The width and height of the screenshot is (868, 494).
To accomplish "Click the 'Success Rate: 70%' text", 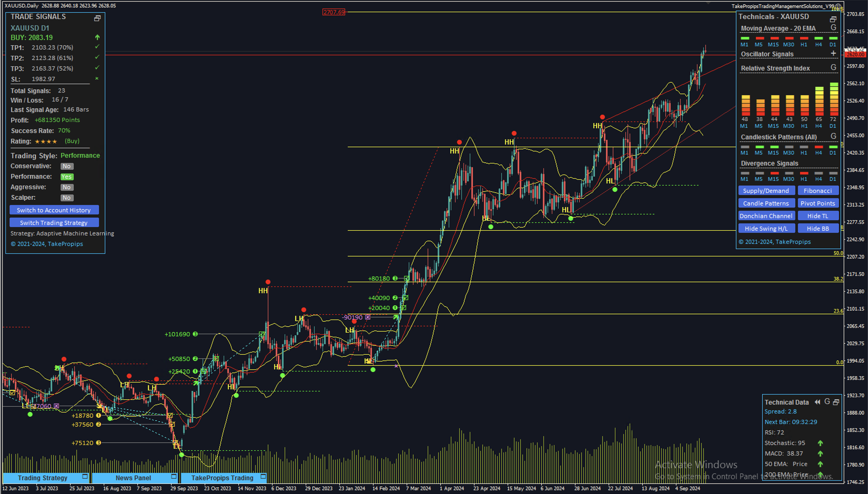I will pos(41,131).
